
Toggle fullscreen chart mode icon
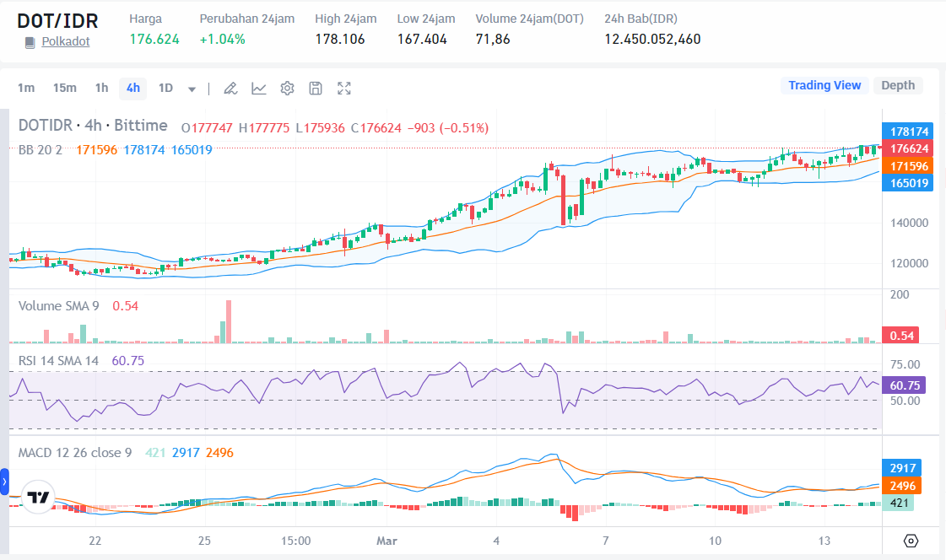[344, 89]
